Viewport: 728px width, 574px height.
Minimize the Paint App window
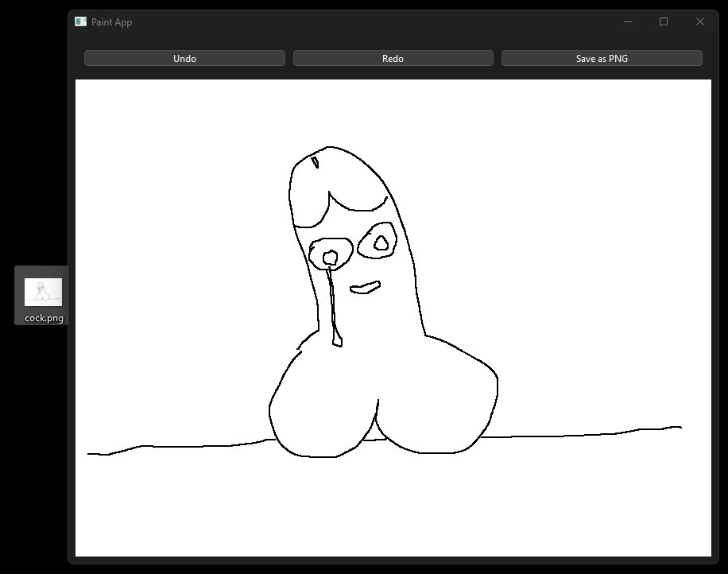[627, 21]
